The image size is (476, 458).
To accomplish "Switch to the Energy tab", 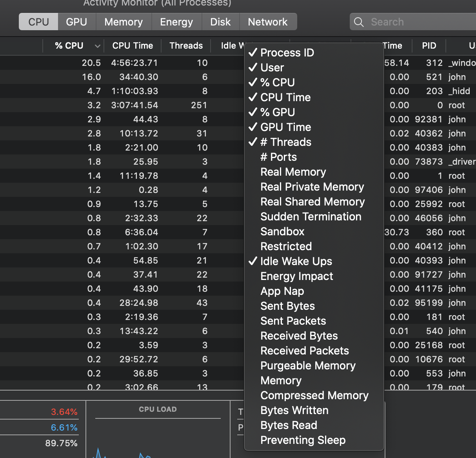I will 176,22.
